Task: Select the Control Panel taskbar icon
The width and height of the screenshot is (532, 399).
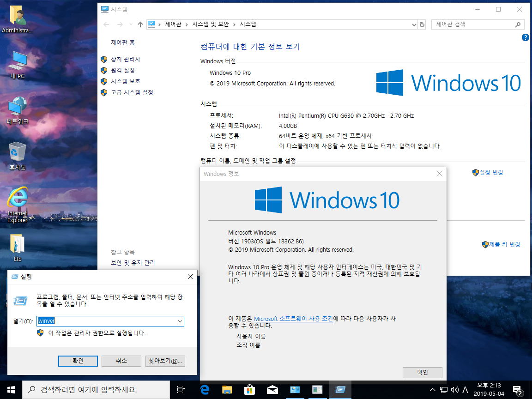Action: (295, 390)
